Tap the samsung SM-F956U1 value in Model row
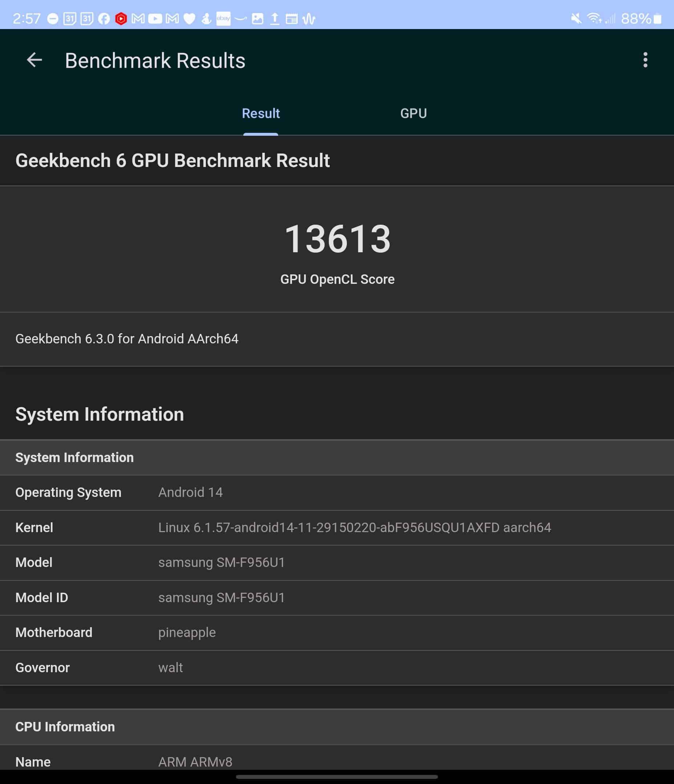 [222, 563]
